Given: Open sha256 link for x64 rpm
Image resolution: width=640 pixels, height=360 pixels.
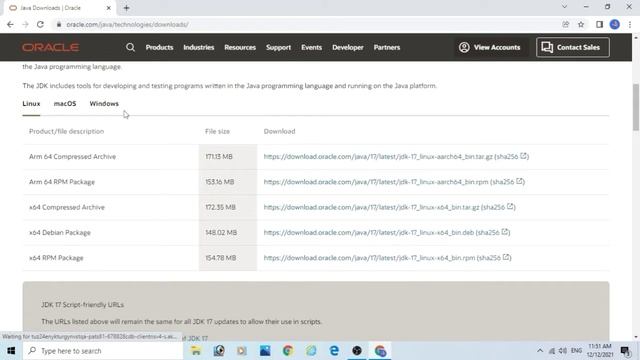Looking at the screenshot, I should (494, 258).
